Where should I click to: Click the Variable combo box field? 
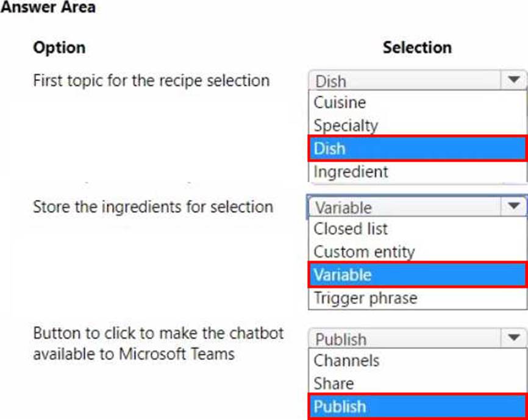tap(405, 207)
